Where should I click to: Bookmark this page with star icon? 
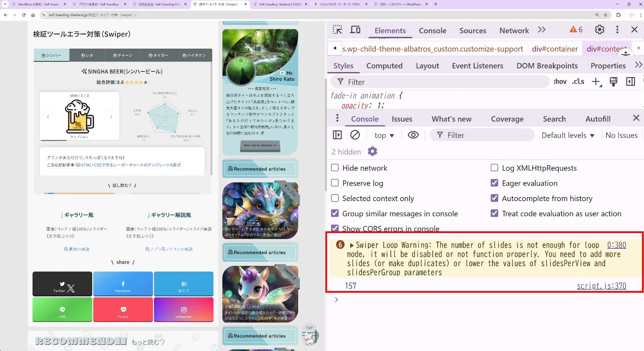605,15
